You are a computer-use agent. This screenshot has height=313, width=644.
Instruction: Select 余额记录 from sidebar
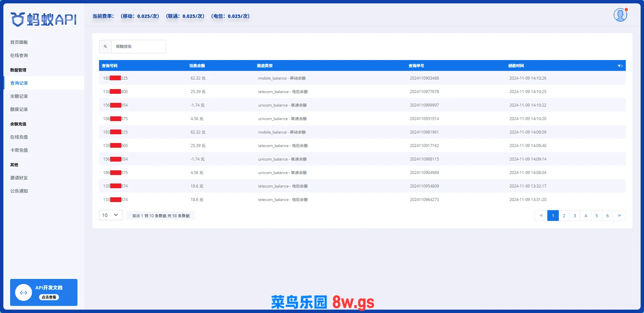19,96
